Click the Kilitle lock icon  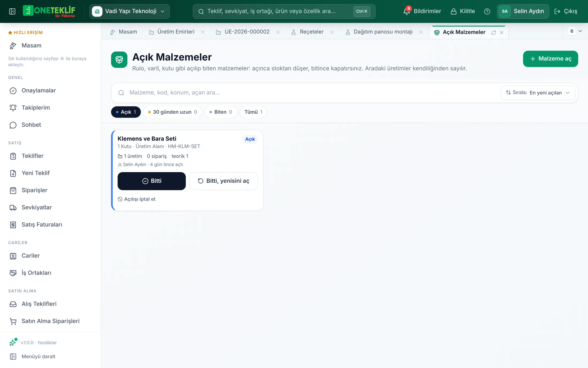463,11
